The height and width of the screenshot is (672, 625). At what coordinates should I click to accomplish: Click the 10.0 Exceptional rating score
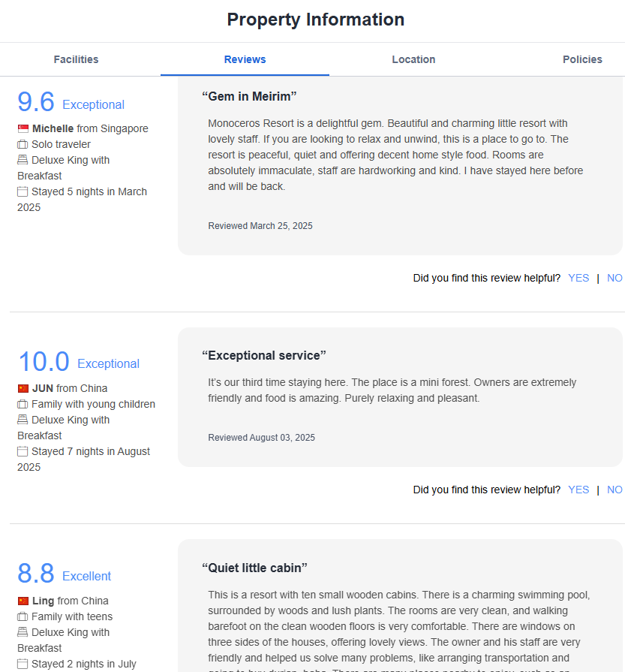click(x=44, y=362)
